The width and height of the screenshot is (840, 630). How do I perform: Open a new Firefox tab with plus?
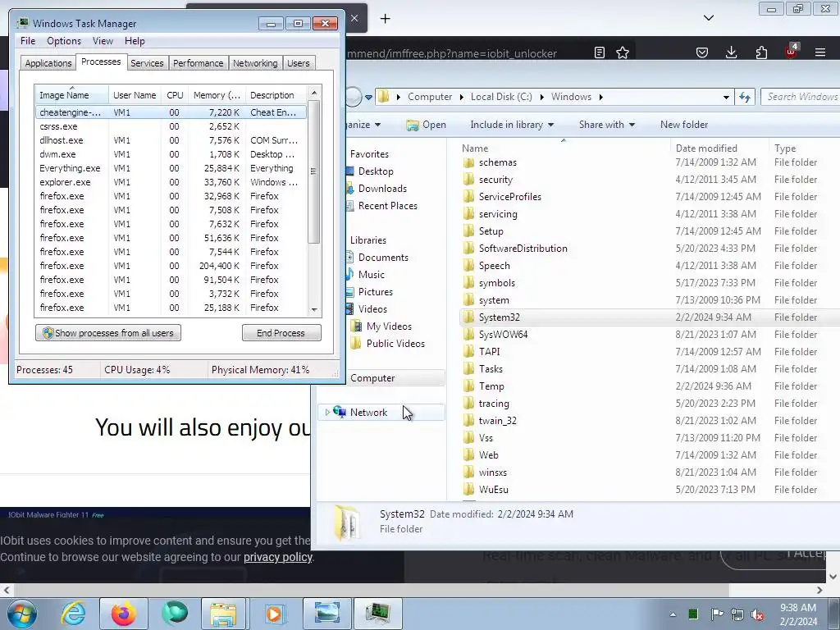coord(386,19)
